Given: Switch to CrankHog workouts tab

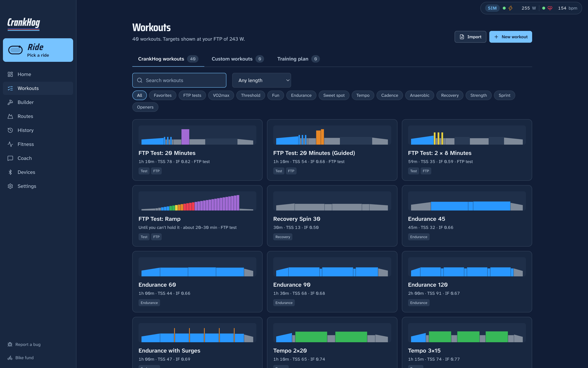Looking at the screenshot, I should click(x=168, y=59).
